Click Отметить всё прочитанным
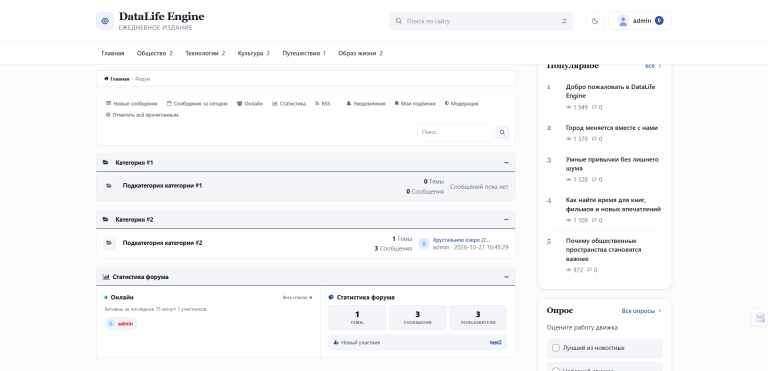Viewport: 768px width, 371px height. pyautogui.click(x=142, y=115)
